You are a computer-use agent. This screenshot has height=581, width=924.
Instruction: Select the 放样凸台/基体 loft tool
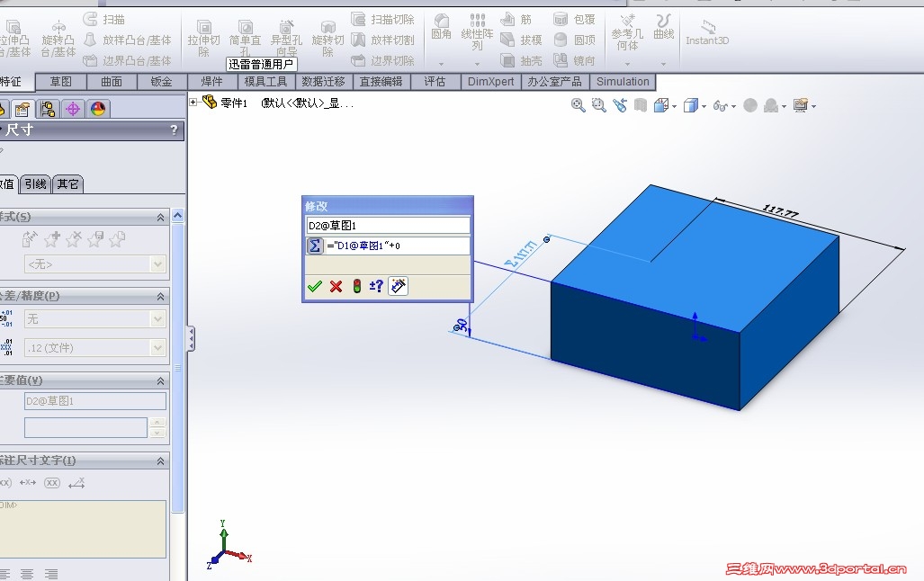coord(127,40)
